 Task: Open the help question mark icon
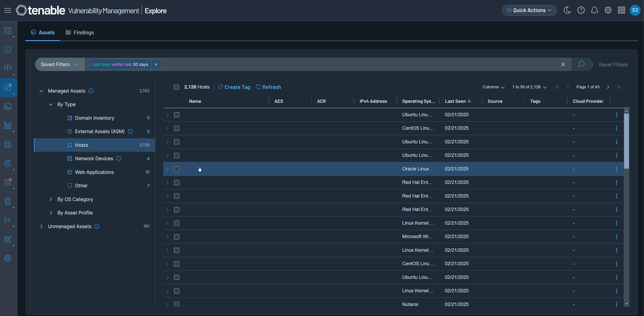point(581,10)
